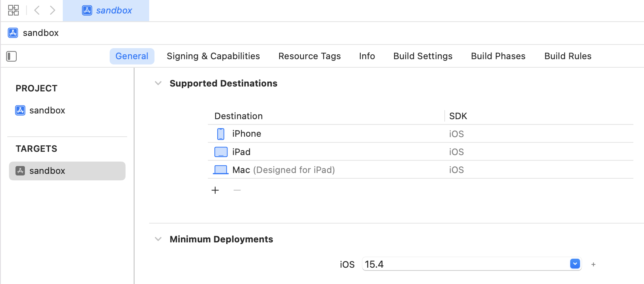Viewport: 644px width, 284px height.
Task: Click the plus icon beside iOS deployment version
Action: 593,264
